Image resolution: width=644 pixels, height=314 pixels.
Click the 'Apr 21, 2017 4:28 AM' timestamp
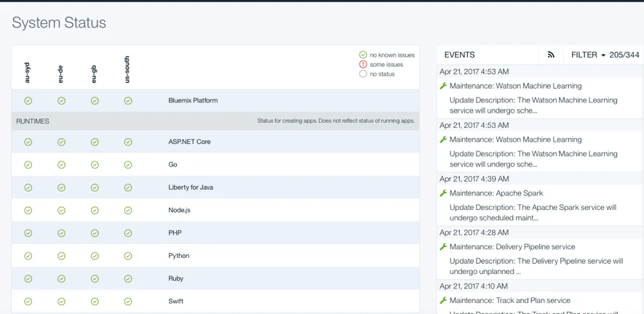[474, 233]
